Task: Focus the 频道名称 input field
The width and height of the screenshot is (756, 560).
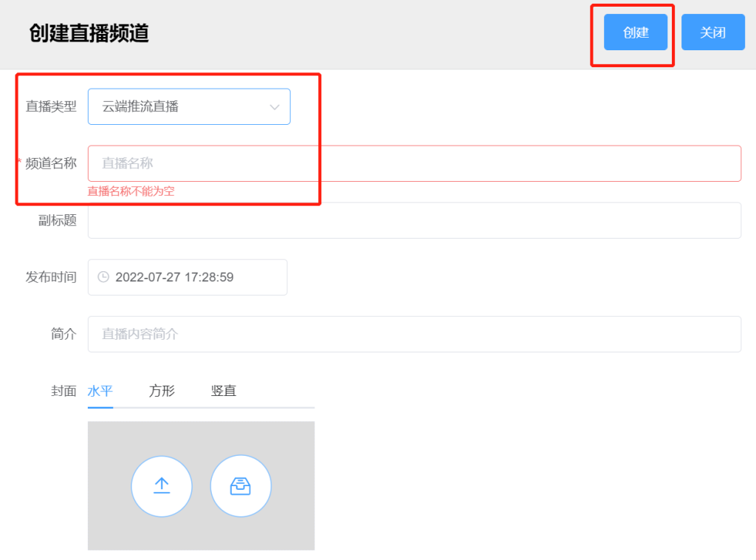Action: pyautogui.click(x=414, y=163)
